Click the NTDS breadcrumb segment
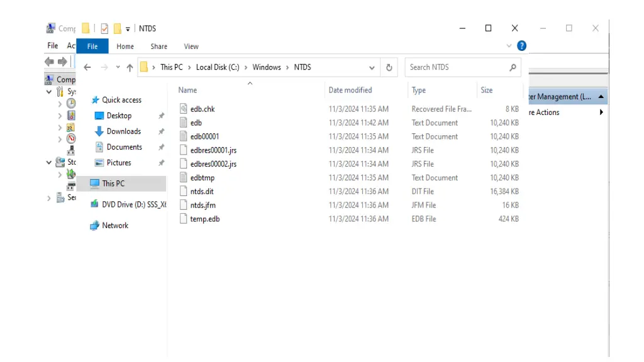 [x=303, y=67]
